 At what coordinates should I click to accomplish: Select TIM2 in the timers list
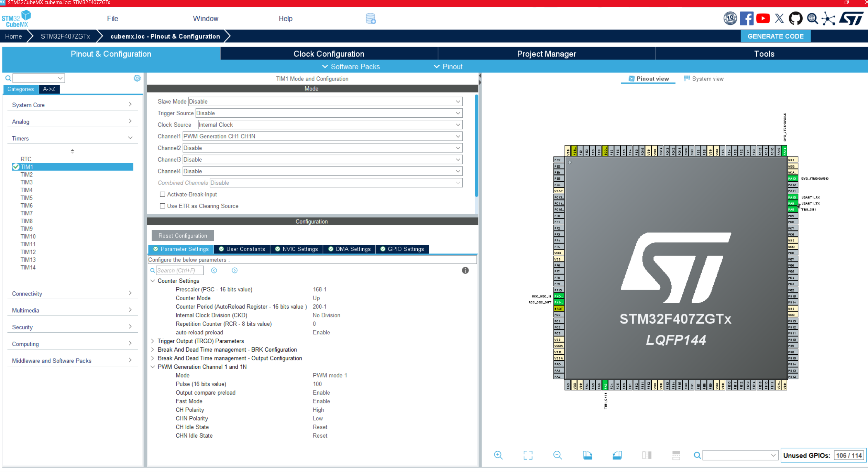27,174
